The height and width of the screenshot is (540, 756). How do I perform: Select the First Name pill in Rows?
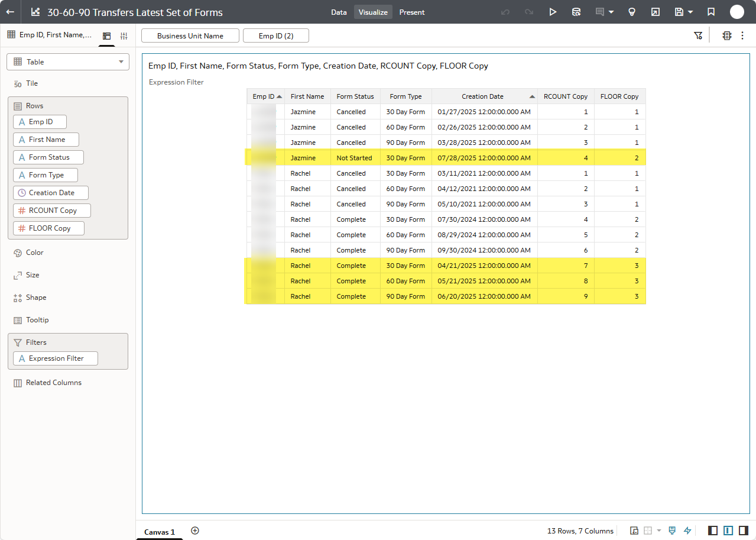pyautogui.click(x=46, y=140)
